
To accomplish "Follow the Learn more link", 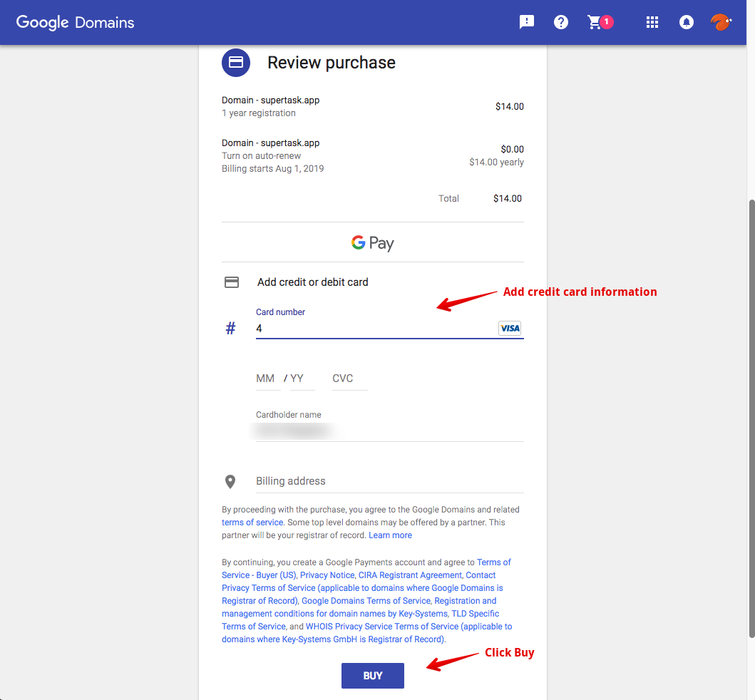I will (390, 535).
